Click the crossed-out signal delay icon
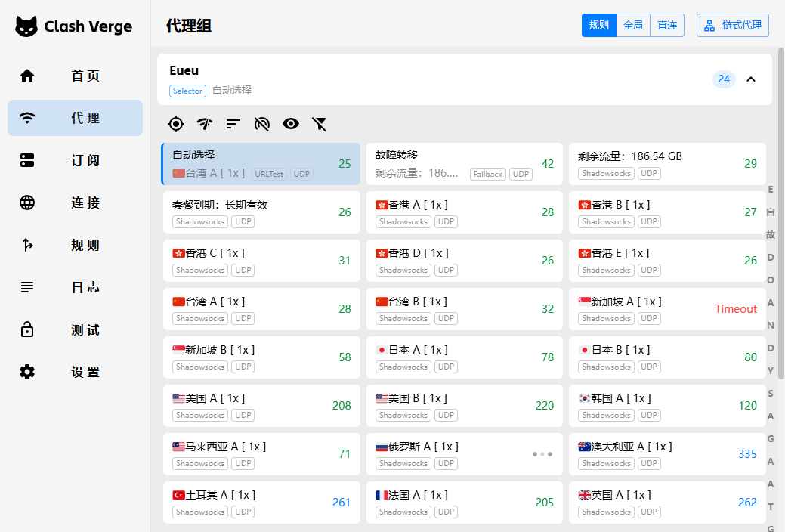Viewport: 785px width, 532px height. pos(262,124)
